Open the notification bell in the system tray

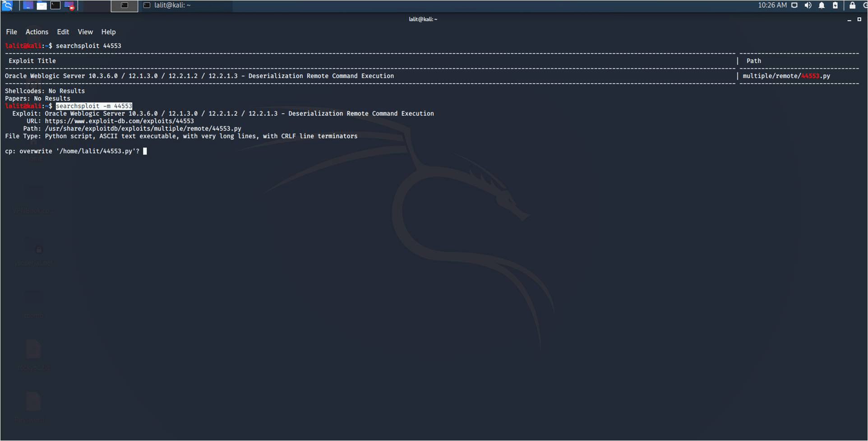(x=821, y=5)
